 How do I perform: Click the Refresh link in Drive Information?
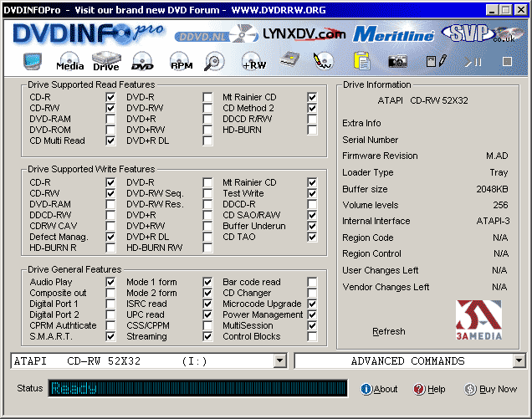pyautogui.click(x=388, y=331)
